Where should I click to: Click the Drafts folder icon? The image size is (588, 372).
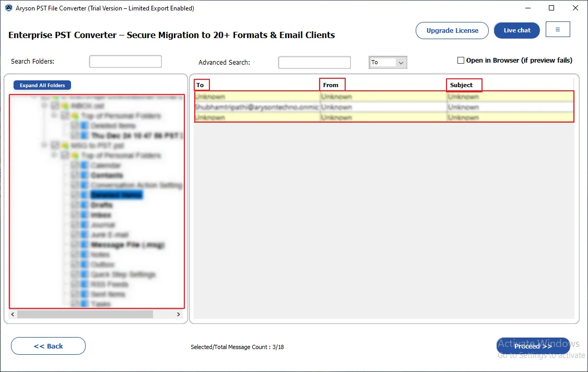pyautogui.click(x=84, y=205)
